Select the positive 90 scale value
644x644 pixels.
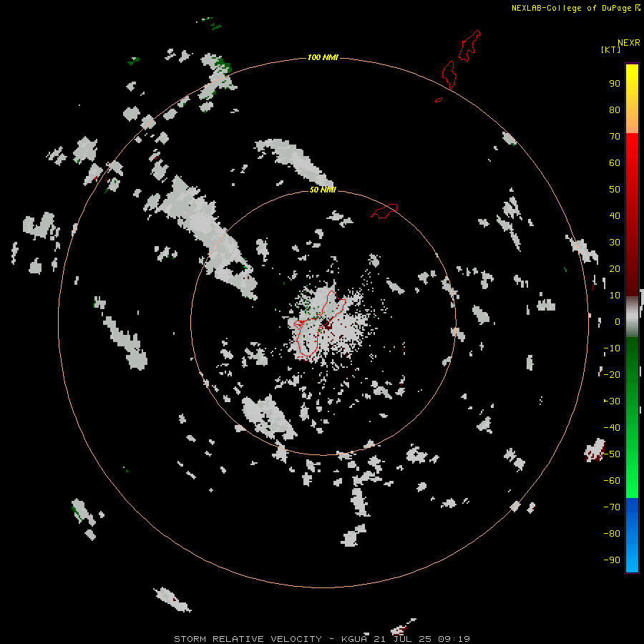click(x=615, y=84)
